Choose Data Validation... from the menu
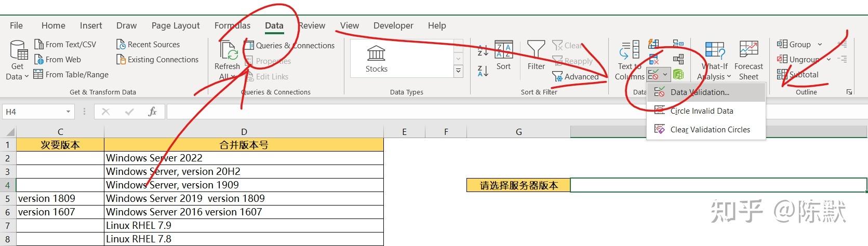The width and height of the screenshot is (868, 246). [706, 92]
